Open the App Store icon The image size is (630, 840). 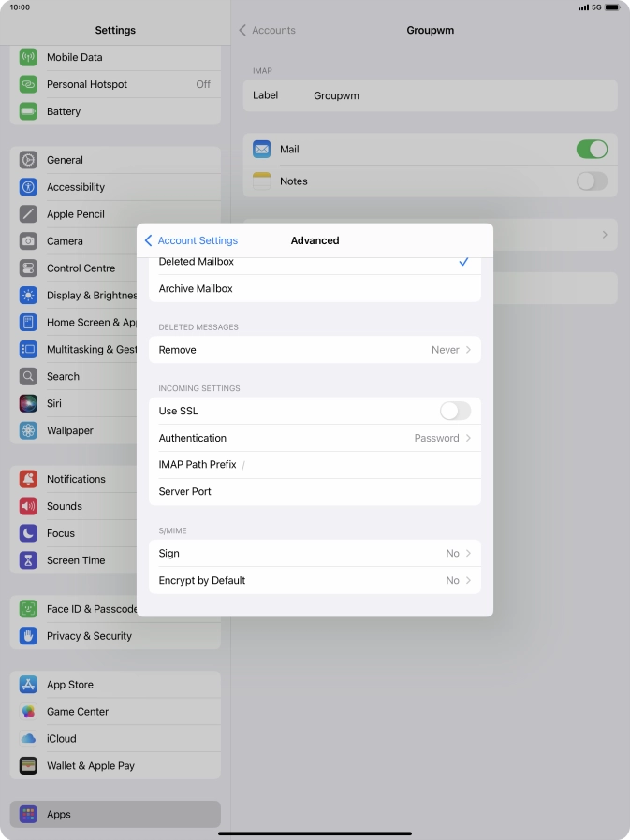29,685
